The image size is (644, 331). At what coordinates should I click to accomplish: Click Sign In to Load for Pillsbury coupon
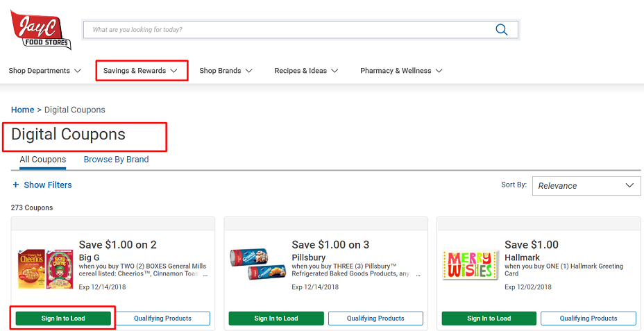pyautogui.click(x=276, y=319)
